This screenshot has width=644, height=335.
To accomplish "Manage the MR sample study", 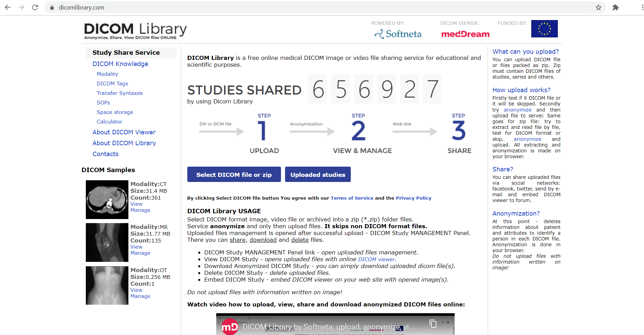I will tap(140, 253).
